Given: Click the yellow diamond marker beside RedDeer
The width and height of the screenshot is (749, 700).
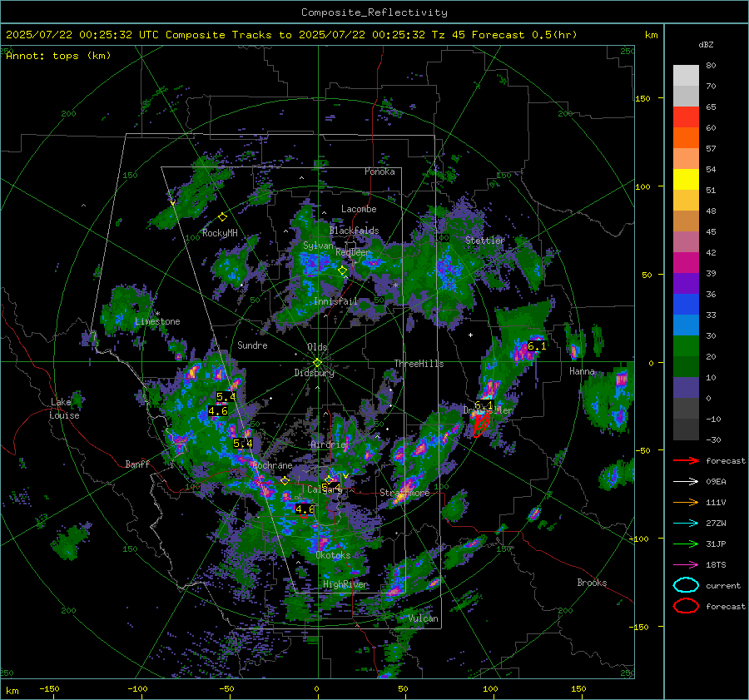Looking at the screenshot, I should pyautogui.click(x=342, y=271).
